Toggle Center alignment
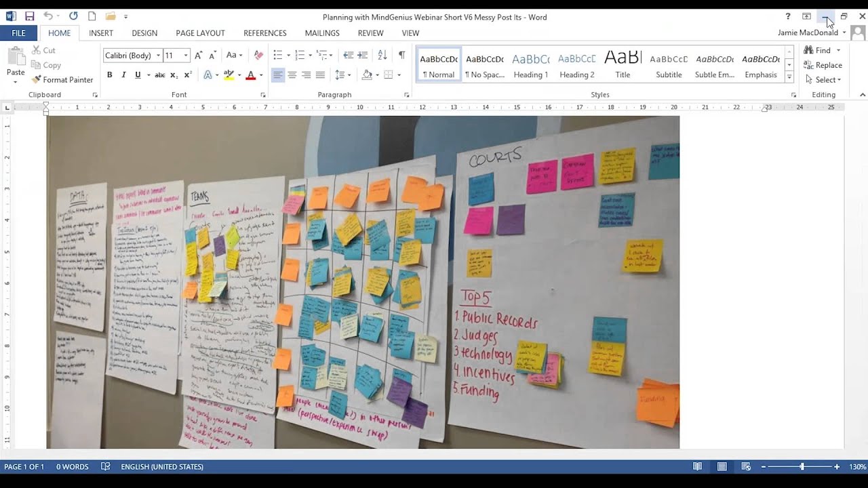The height and width of the screenshot is (488, 868). coord(292,75)
